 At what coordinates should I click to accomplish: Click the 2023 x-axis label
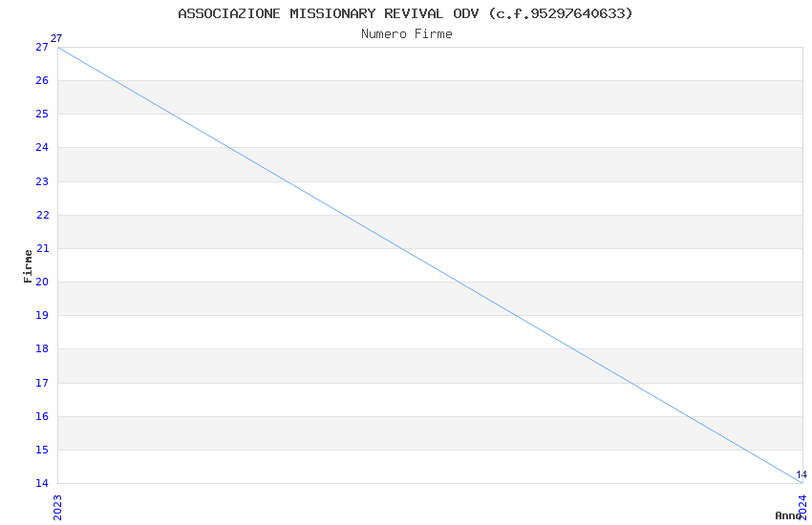click(57, 508)
